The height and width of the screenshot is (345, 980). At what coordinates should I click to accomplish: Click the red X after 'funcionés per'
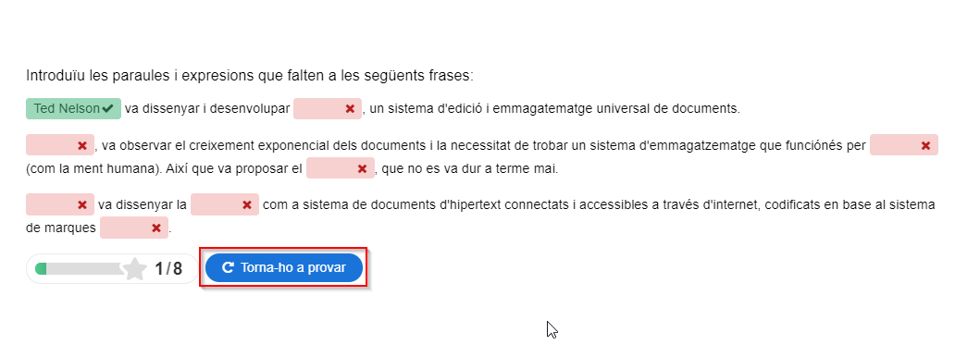(925, 145)
